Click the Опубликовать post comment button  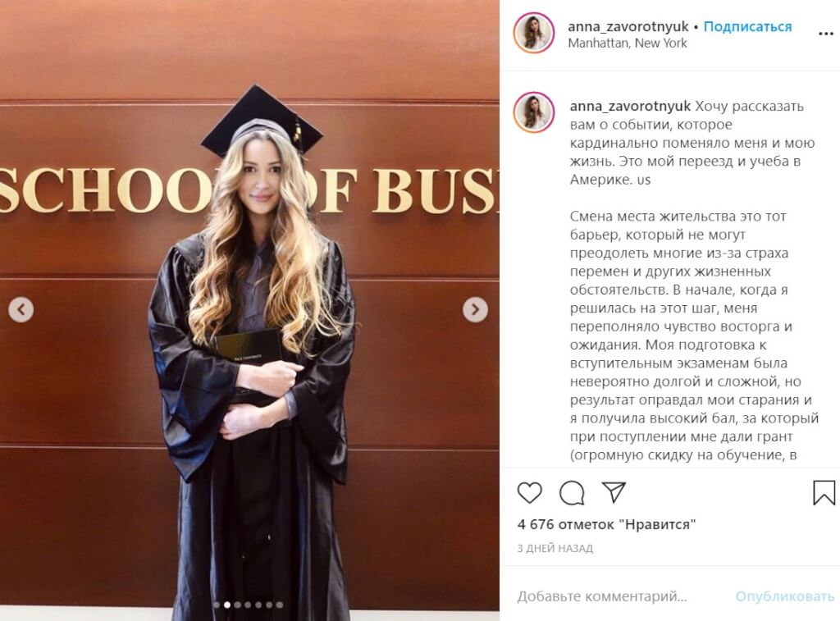point(784,596)
